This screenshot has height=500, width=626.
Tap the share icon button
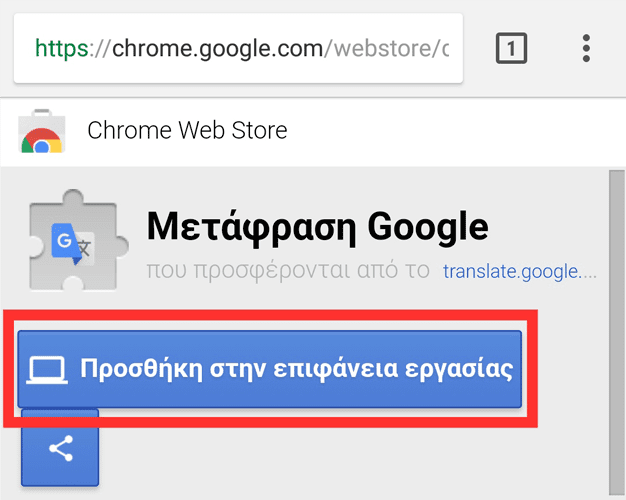pos(60,447)
